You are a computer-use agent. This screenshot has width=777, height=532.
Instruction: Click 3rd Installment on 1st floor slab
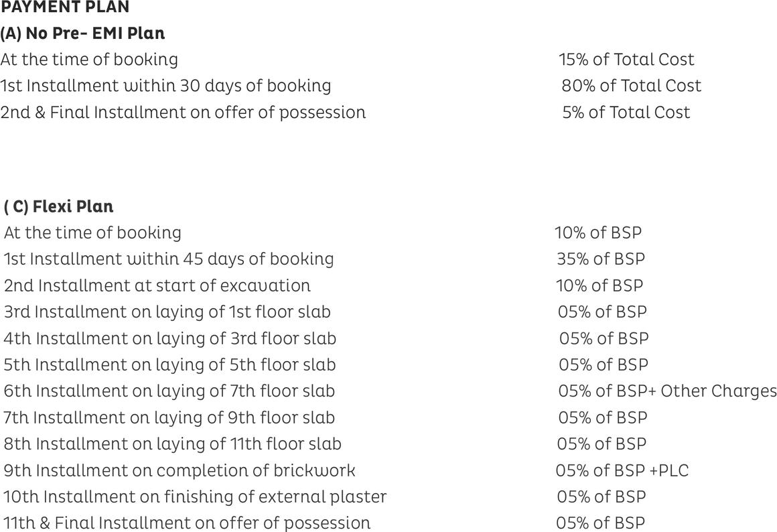point(167,312)
